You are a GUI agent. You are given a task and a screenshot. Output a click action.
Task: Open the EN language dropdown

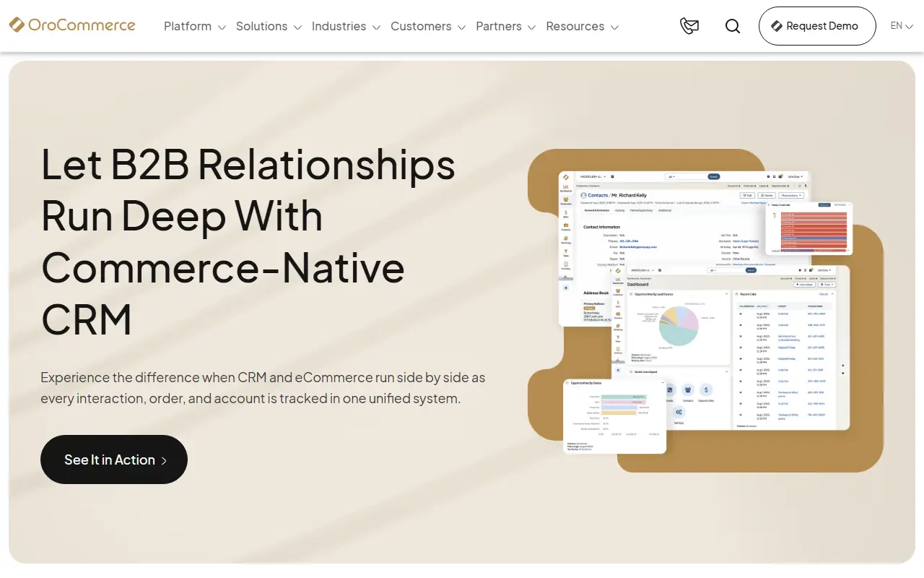coord(902,26)
